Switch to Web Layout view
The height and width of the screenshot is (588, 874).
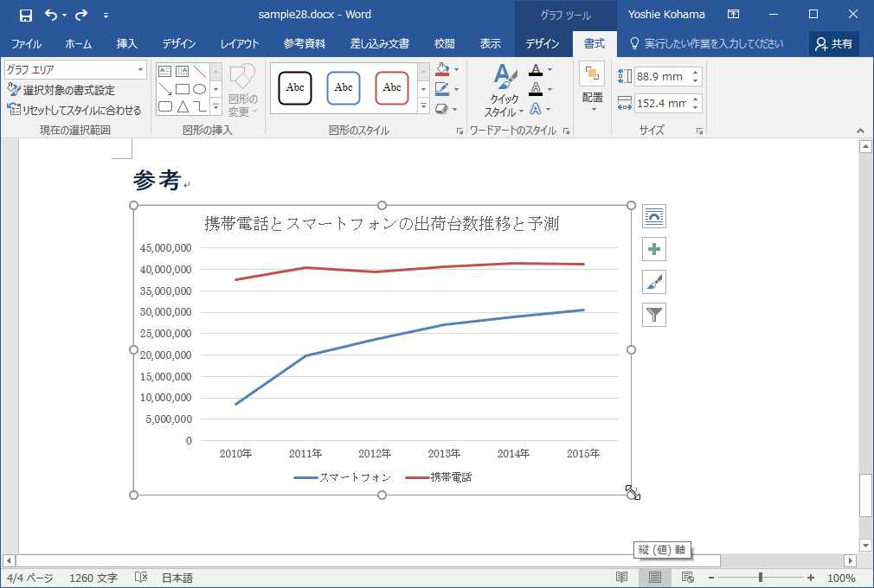(688, 578)
